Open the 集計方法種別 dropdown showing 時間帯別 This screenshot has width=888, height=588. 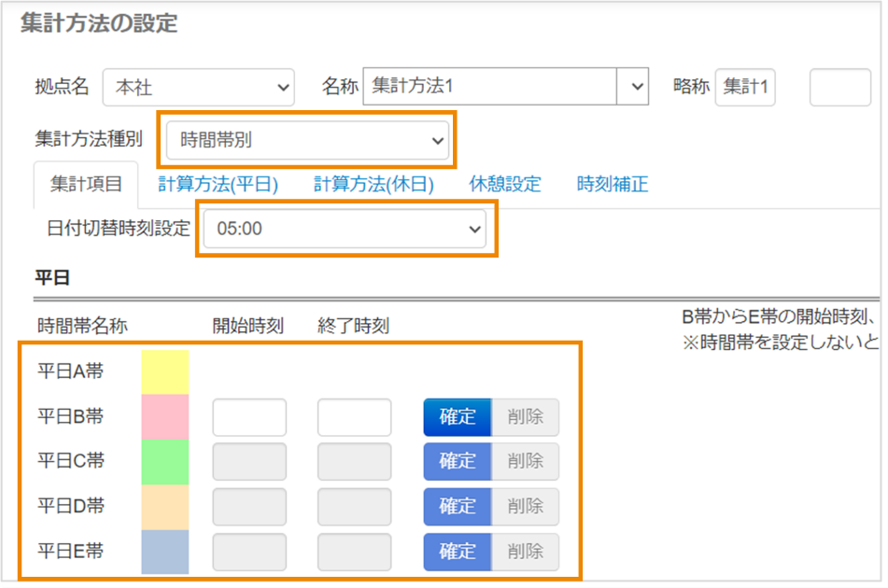[x=307, y=142]
